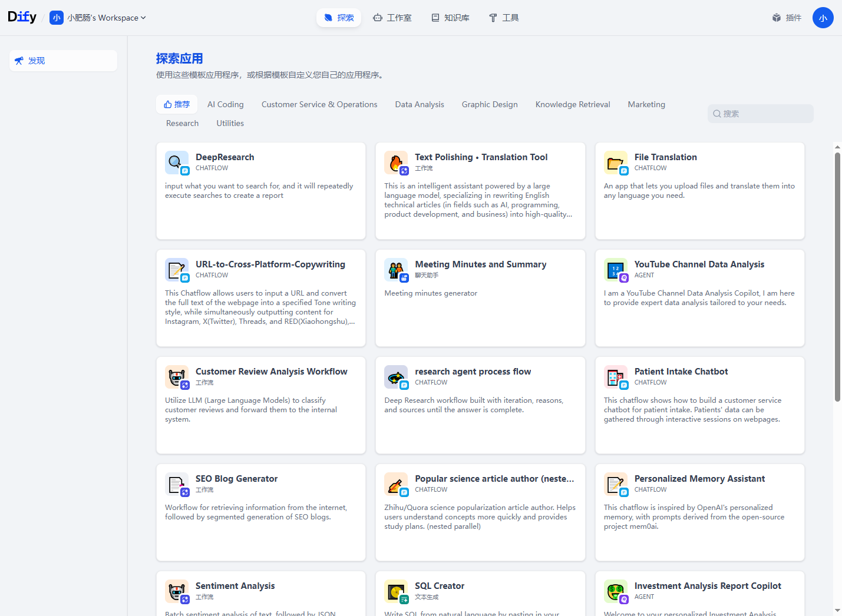The width and height of the screenshot is (842, 616).
Task: Click the Dify logo
Action: [x=22, y=17]
